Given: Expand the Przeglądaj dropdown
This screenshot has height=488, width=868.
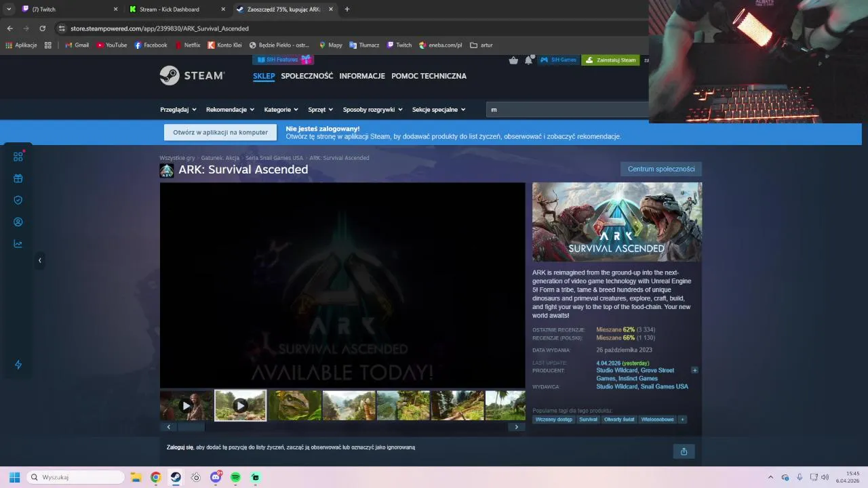Looking at the screenshot, I should [178, 109].
